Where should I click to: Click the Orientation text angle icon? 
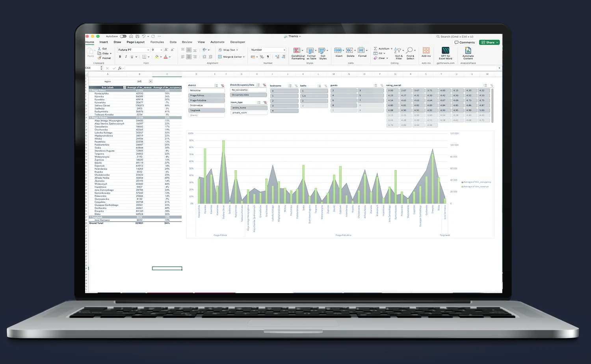tap(204, 50)
